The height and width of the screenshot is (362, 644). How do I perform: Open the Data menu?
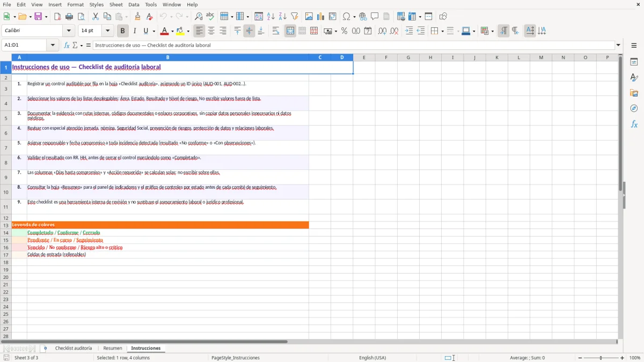pos(134,4)
